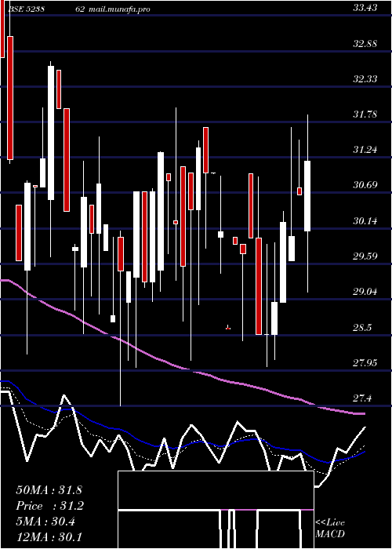
Task: Click the 33.43 price axis label
Action: (365, 9)
